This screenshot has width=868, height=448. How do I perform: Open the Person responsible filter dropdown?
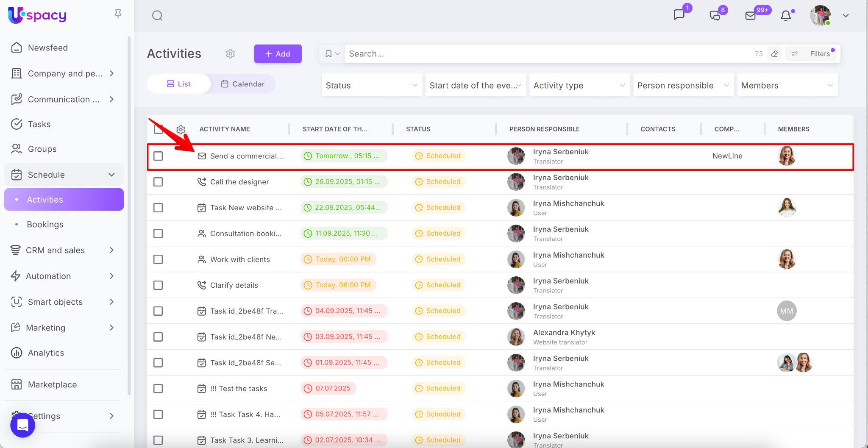tap(683, 85)
